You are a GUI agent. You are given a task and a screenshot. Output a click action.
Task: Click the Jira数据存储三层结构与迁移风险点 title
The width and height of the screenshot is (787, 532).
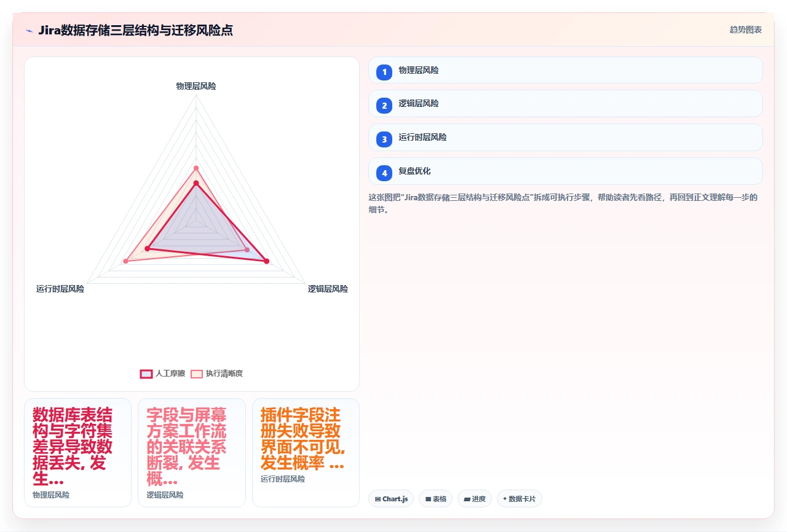coord(135,30)
